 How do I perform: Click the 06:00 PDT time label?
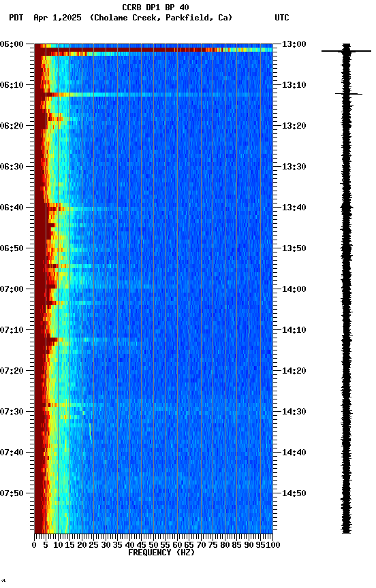12,44
